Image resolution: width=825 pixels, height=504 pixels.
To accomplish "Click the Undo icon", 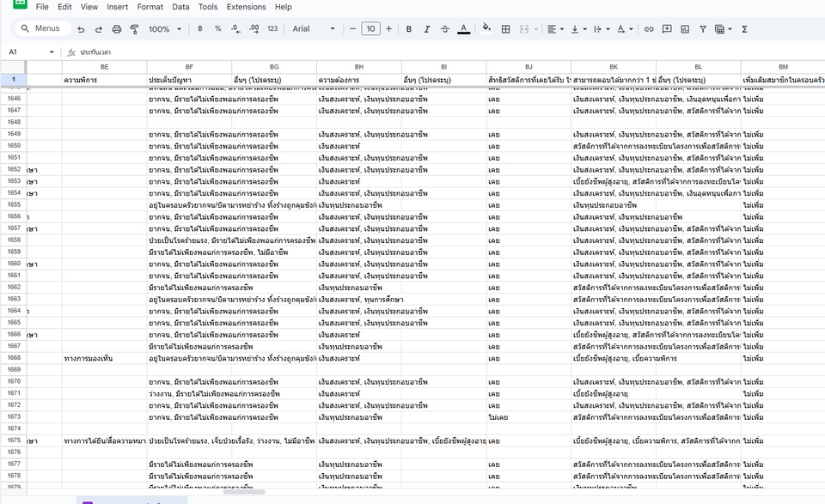I will [x=81, y=28].
